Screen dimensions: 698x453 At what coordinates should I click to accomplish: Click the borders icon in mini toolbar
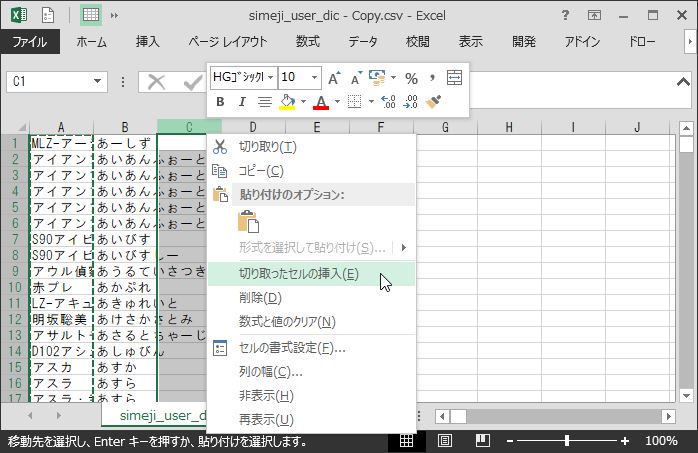coord(354,102)
